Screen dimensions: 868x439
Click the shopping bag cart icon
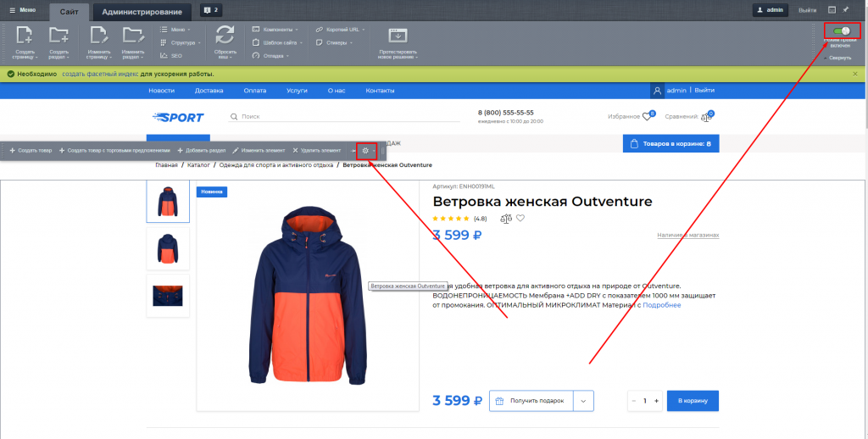(634, 144)
